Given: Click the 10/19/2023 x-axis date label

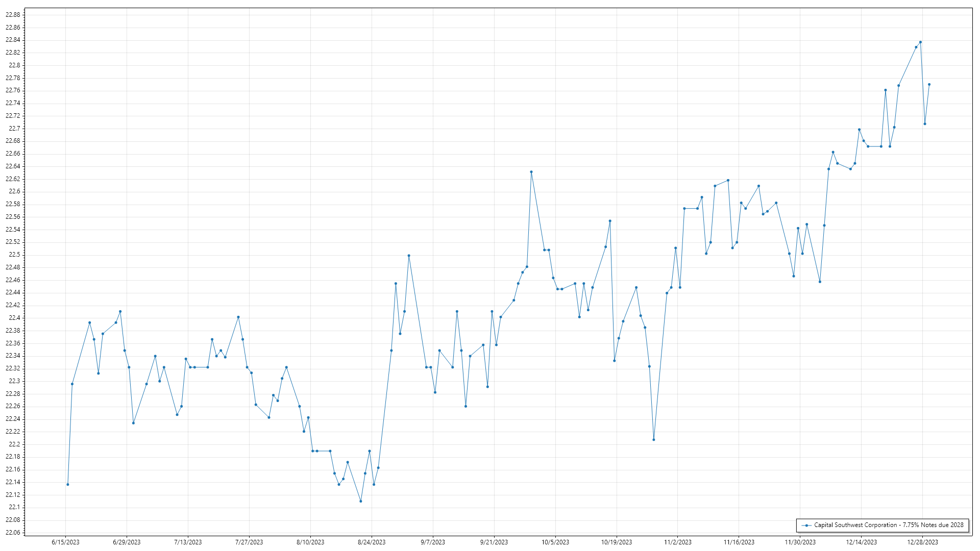Looking at the screenshot, I should [616, 542].
